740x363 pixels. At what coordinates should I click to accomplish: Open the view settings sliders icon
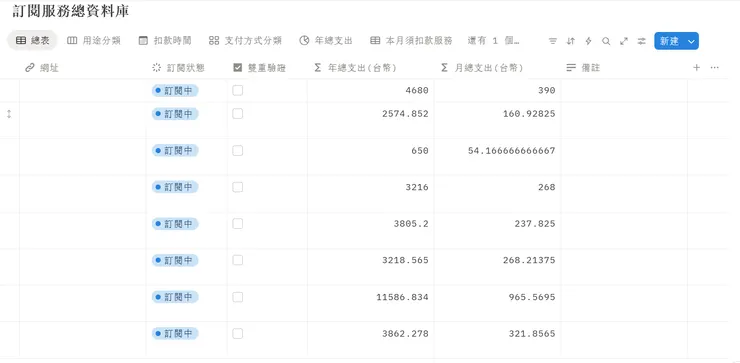click(641, 41)
